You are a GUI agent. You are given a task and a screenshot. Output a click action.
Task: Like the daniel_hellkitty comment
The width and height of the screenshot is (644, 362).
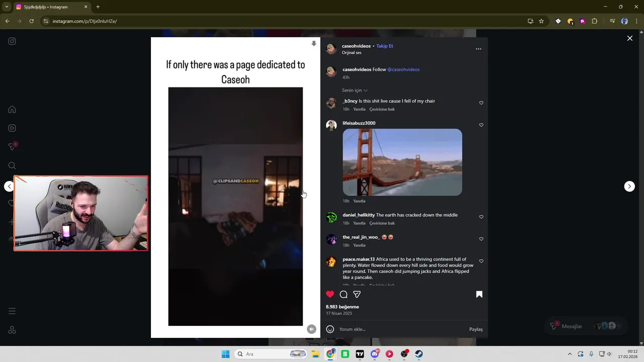(x=481, y=217)
